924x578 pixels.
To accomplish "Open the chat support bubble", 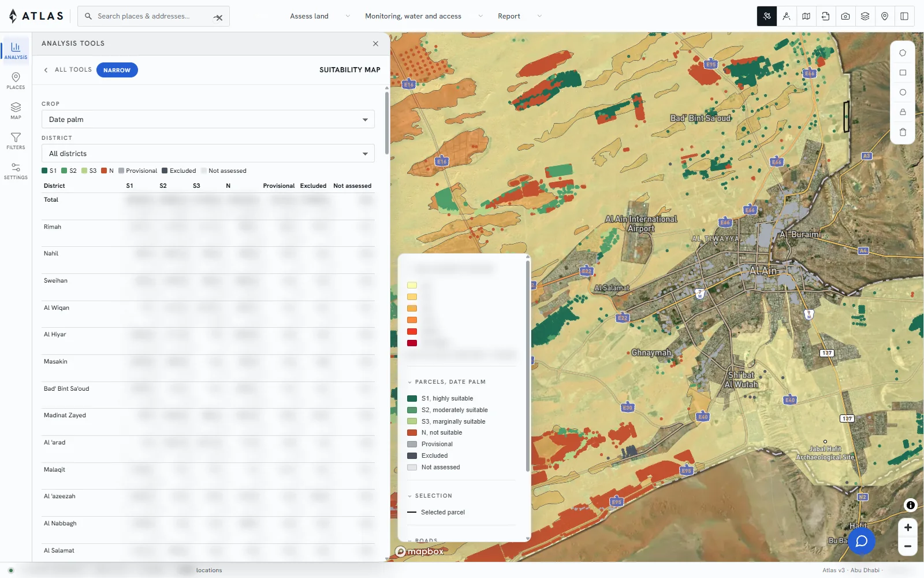I will (862, 541).
